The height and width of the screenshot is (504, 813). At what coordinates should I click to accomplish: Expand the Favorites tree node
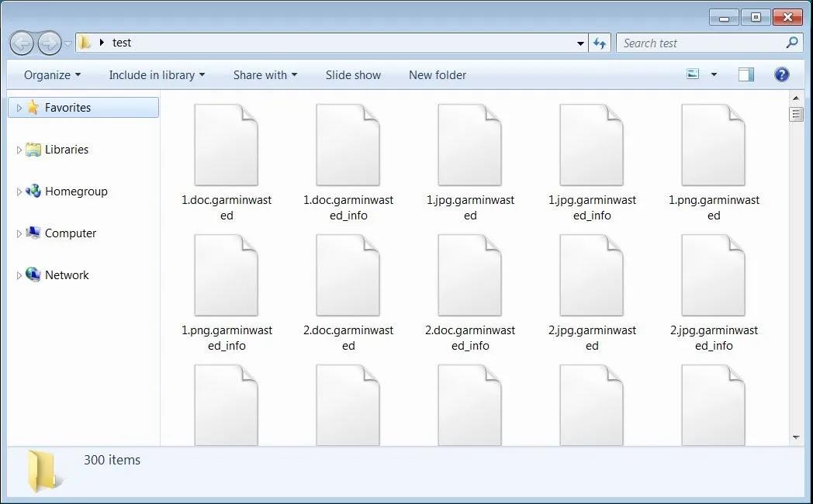click(19, 108)
